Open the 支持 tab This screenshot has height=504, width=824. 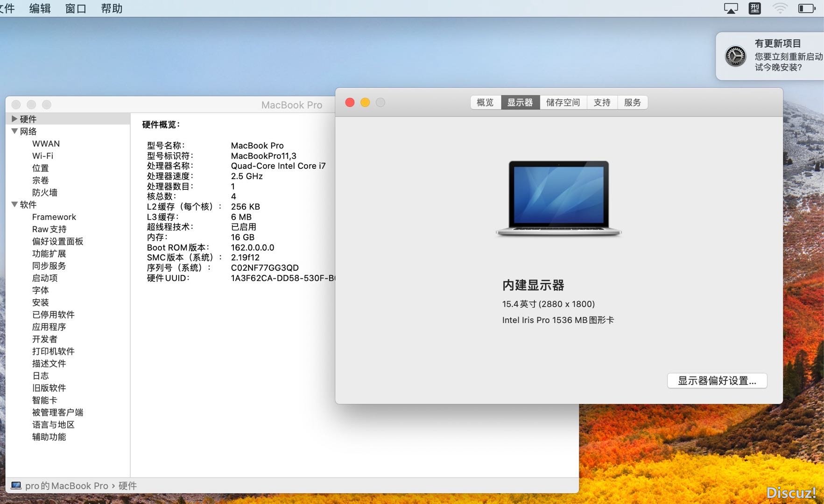pos(602,102)
